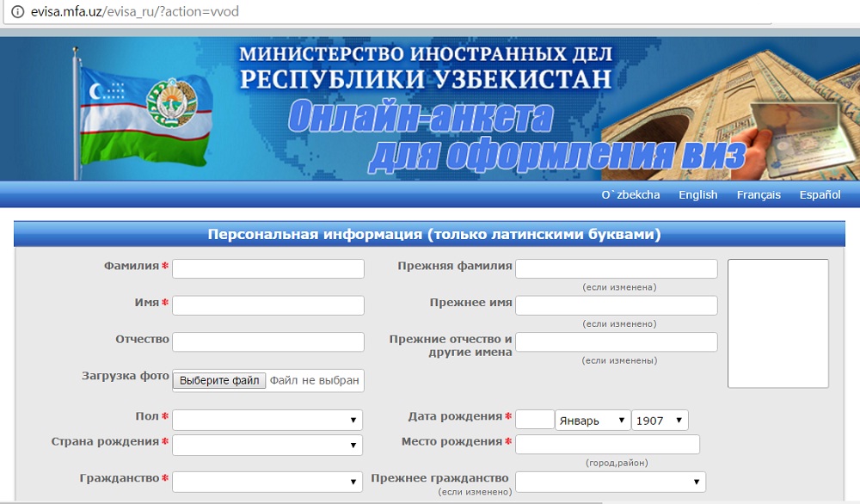The image size is (860, 504).
Task: Click the empty photo preview box
Action: pos(777,323)
